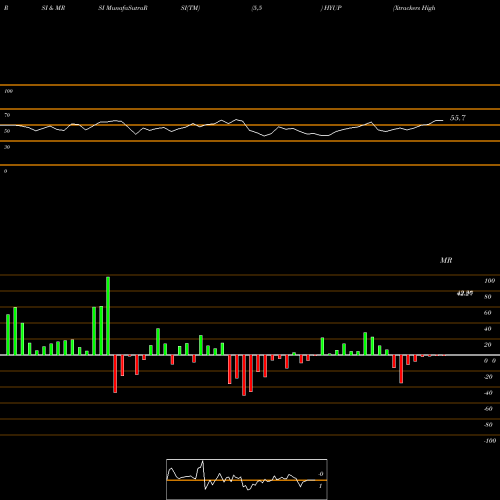Image resolution: width=500 pixels, height=500 pixels.
Task: Click the 'Xtrackers High' title text
Action: pyautogui.click(x=414, y=8)
